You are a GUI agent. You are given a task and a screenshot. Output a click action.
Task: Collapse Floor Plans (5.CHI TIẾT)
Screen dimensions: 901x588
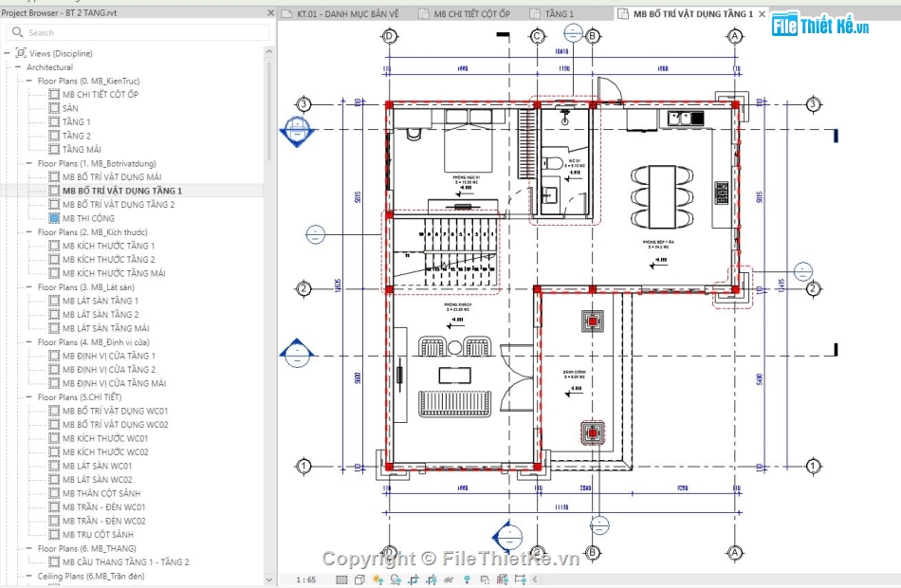tap(28, 397)
